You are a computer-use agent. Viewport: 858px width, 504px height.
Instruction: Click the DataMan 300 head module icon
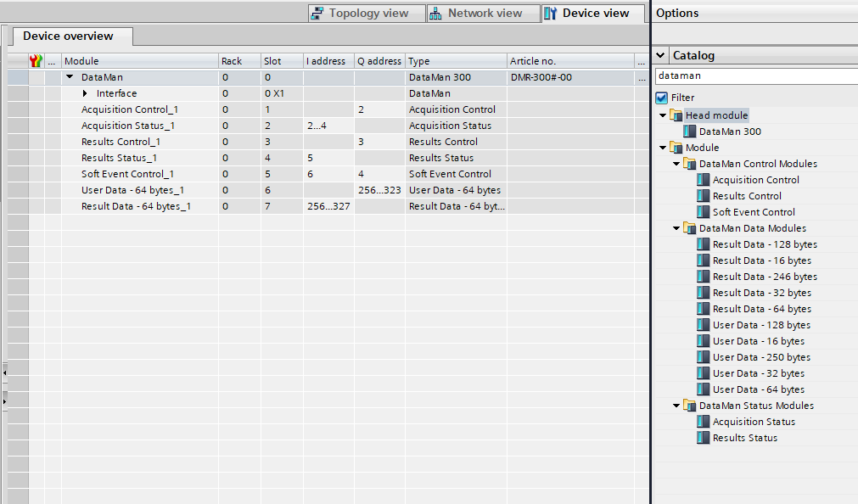[x=689, y=132]
